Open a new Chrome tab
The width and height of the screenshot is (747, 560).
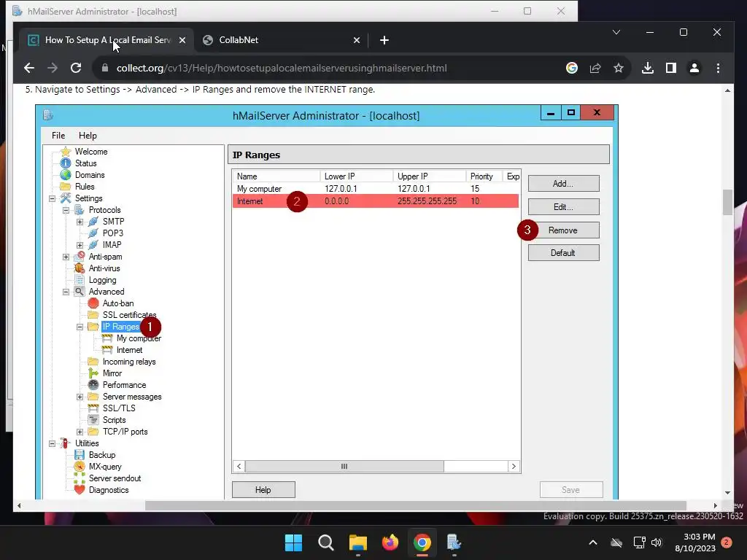coord(384,40)
